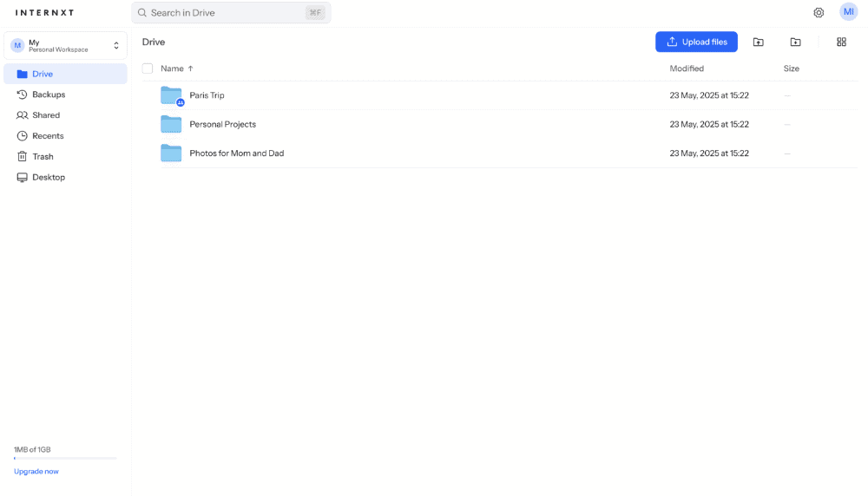The width and height of the screenshot is (868, 496).
Task: Click the shared badge on Paris Trip folder
Action: point(181,102)
